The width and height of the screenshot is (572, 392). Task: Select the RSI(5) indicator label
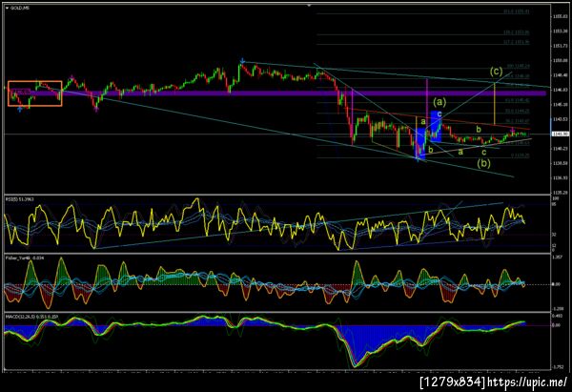coord(19,199)
